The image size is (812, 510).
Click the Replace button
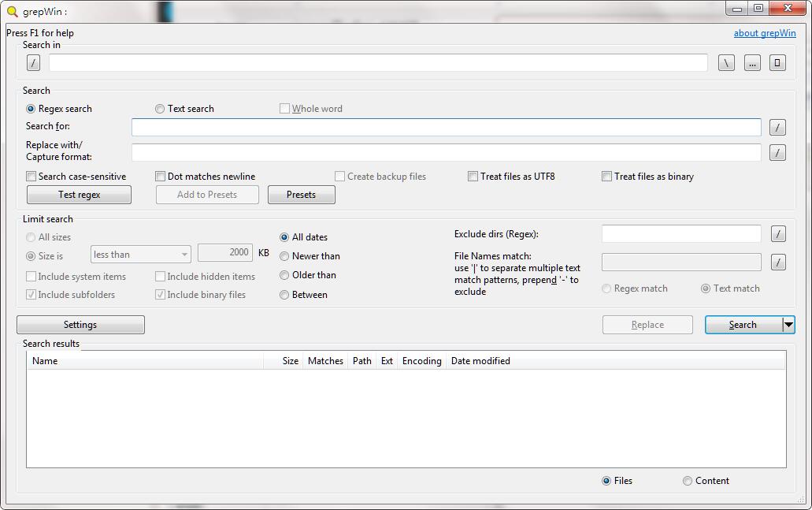coord(647,325)
